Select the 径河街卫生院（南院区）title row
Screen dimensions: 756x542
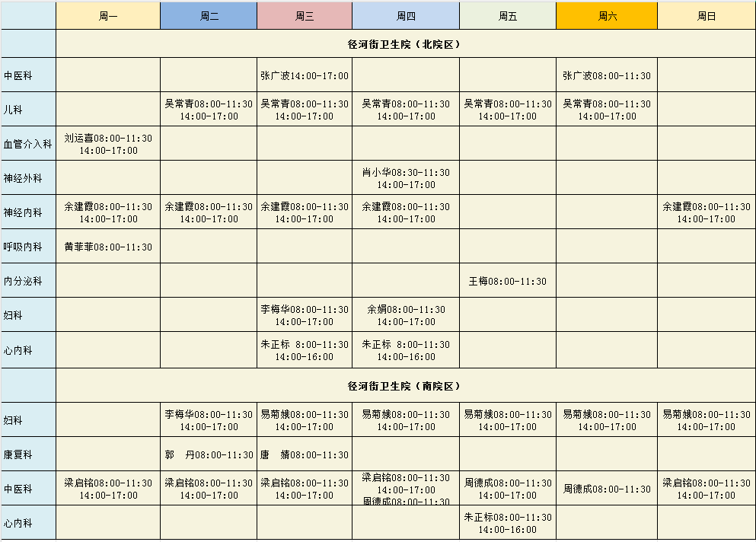click(x=406, y=386)
